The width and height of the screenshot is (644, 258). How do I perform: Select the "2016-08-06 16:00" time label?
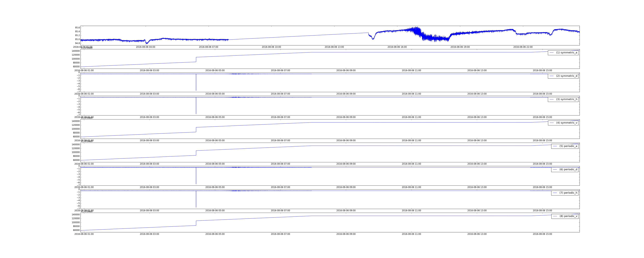coord(397,47)
